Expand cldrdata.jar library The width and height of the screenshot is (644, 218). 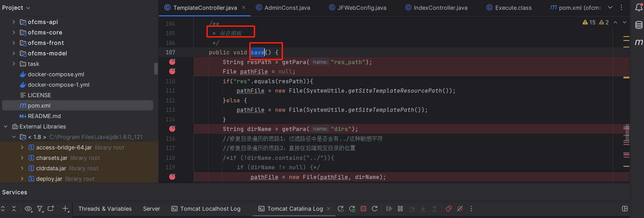pyautogui.click(x=22, y=168)
